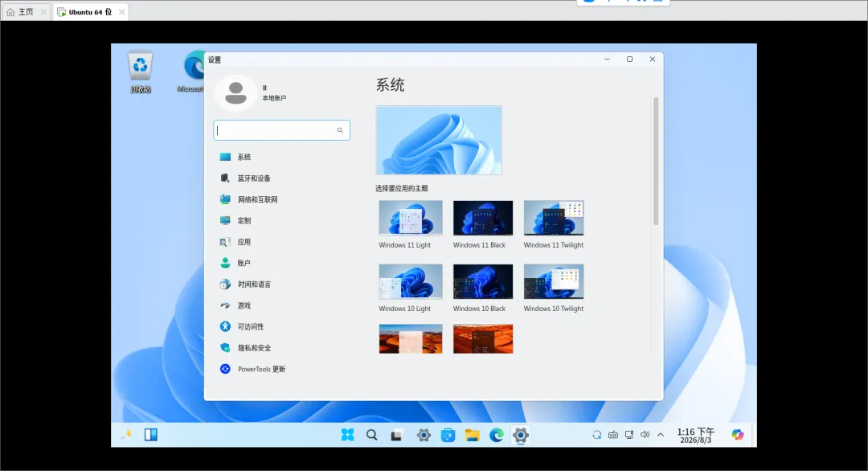Click the user avatar icon

[x=235, y=93]
